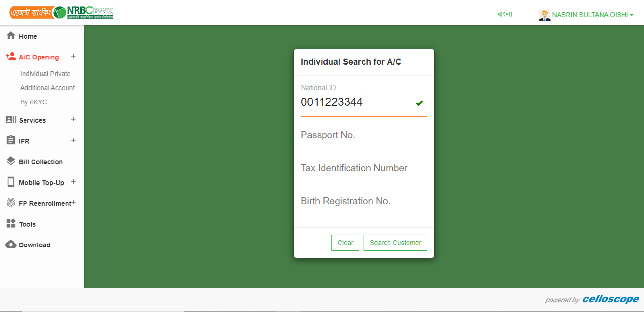The width and height of the screenshot is (644, 312).
Task: Click the Mobile Top-Up menu label
Action: tap(41, 183)
